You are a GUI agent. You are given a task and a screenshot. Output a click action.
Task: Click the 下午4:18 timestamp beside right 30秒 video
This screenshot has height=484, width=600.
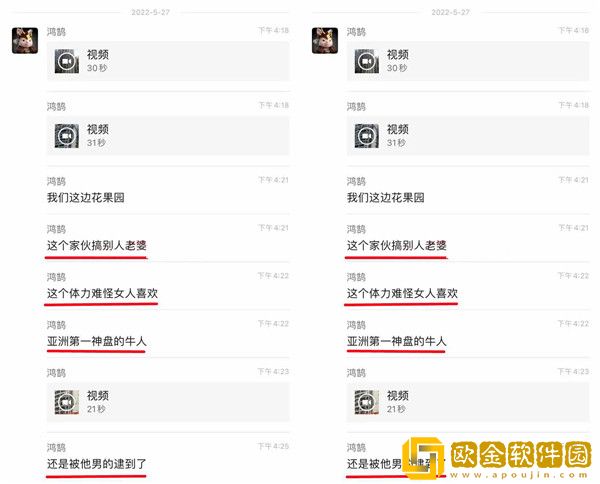coord(573,30)
